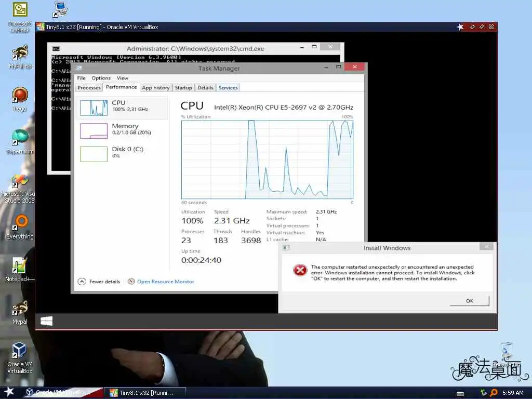Click the keyboard icon in system tray

(460, 394)
